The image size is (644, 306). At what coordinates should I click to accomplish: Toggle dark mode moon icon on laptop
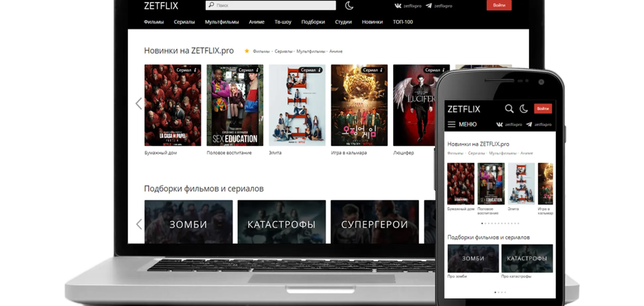[349, 6]
